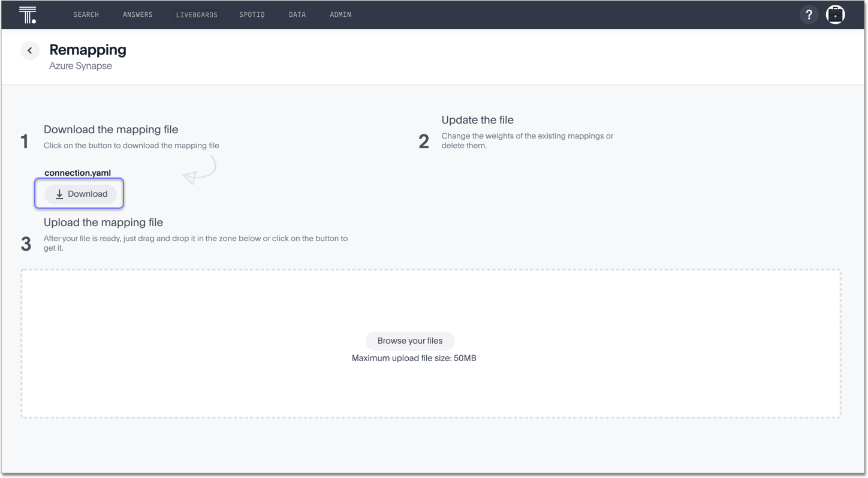Open the user profile avatar icon
Viewport: 868px width, 478px height.
pyautogui.click(x=835, y=14)
